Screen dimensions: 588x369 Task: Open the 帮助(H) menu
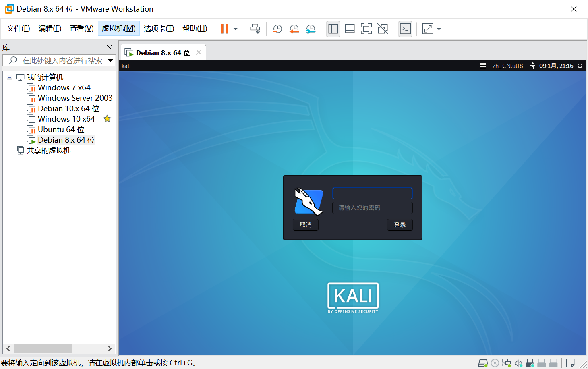(195, 29)
